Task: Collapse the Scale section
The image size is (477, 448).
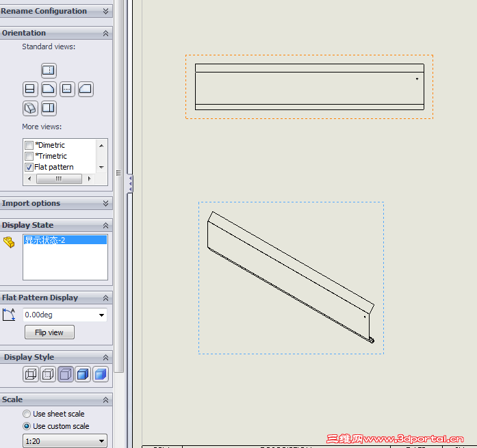Action: click(105, 399)
